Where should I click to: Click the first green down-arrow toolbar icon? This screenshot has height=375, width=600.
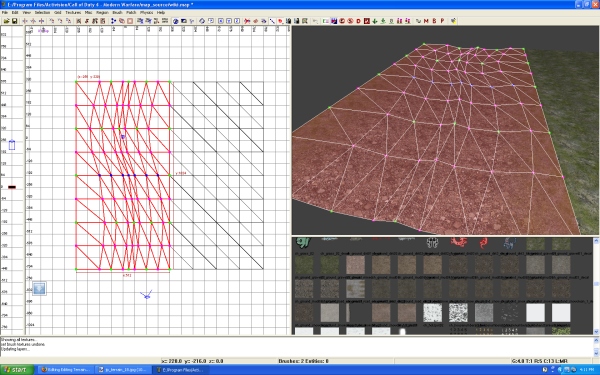pos(375,21)
